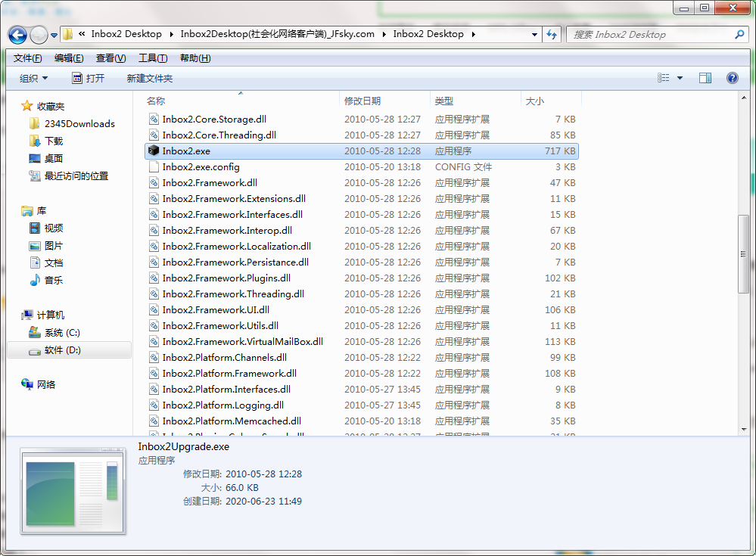
Task: Click 新建文件夹 button
Action: point(150,78)
